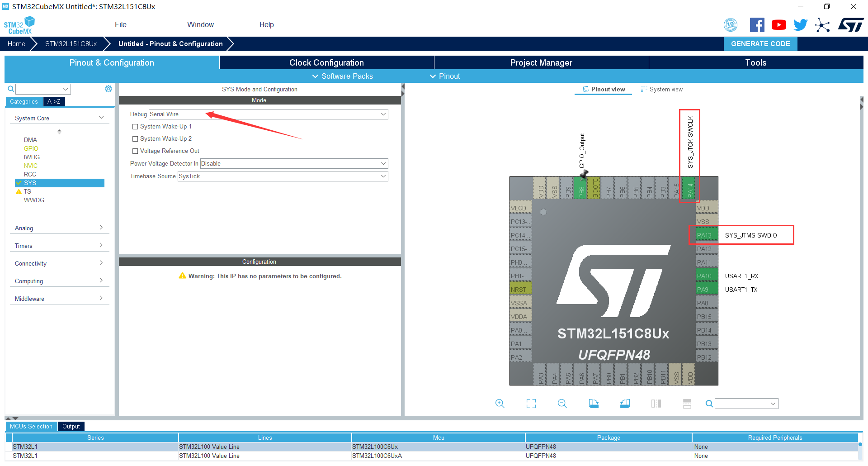This screenshot has height=466, width=868.
Task: Enable System Wake-Up 2 checkbox
Action: tap(135, 139)
